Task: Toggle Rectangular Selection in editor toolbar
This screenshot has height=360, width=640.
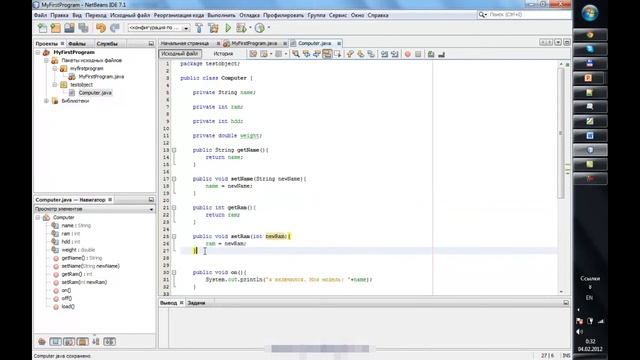Action: (338, 54)
